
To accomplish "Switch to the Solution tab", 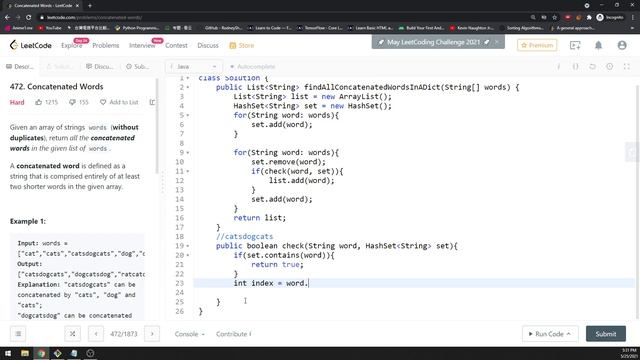I will click(x=60, y=67).
